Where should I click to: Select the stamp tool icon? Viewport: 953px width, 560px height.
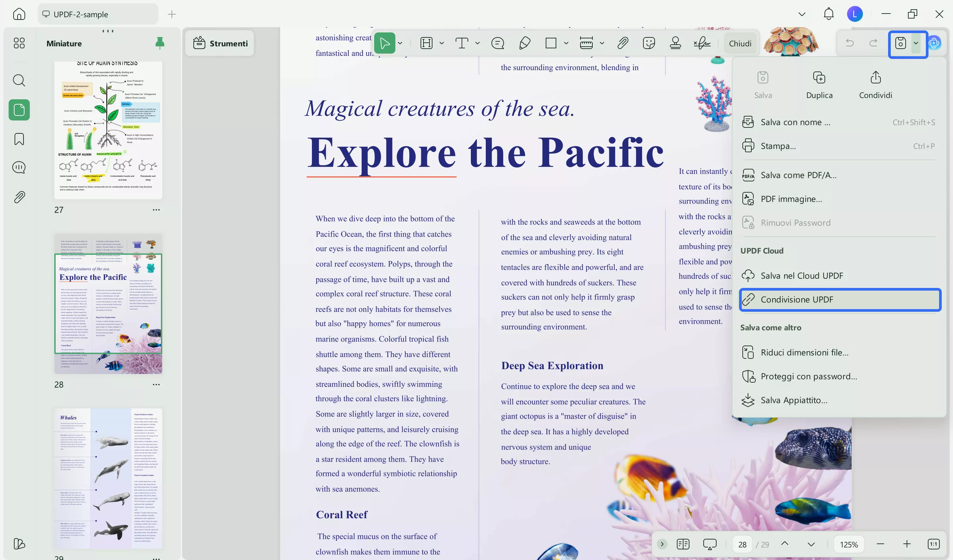(x=675, y=43)
